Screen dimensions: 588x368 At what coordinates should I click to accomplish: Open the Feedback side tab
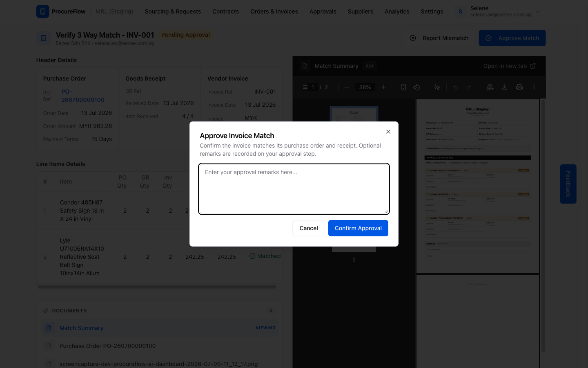[x=568, y=184]
